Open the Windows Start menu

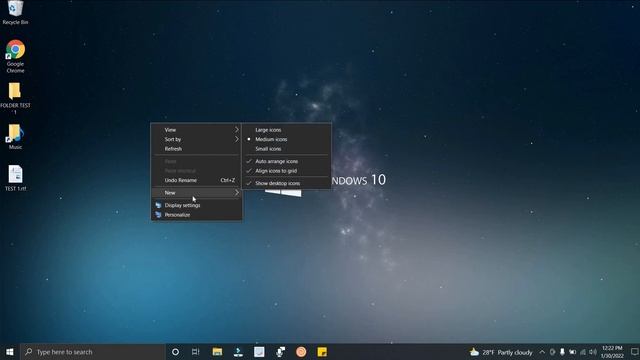pos(10,352)
